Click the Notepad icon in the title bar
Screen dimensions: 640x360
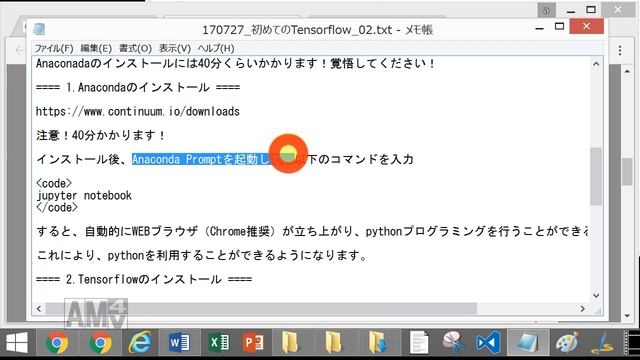pyautogui.click(x=40, y=29)
